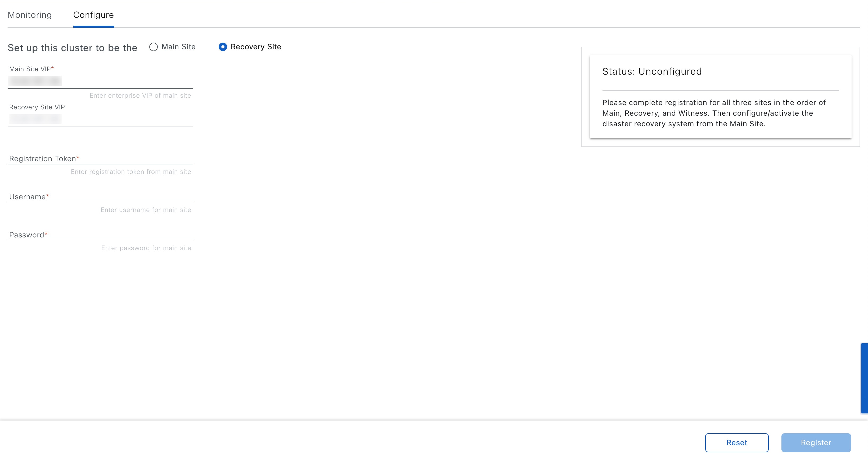
Task: Focus the Main Site VIP input field
Action: pos(100,81)
